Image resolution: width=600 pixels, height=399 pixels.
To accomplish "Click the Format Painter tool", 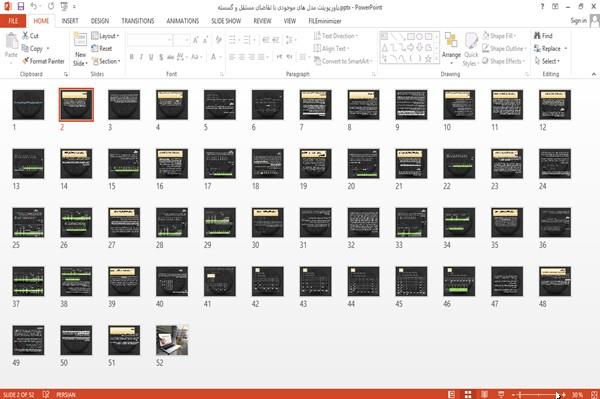I will click(43, 61).
